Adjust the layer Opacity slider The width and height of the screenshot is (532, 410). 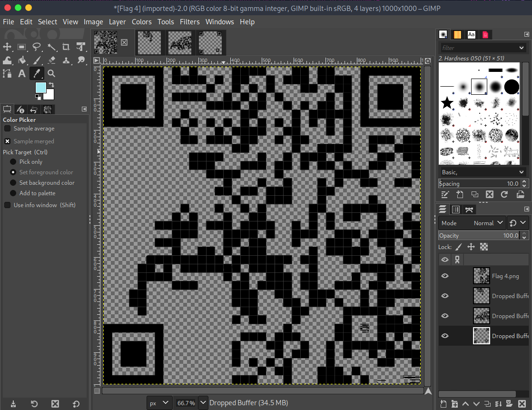(479, 236)
